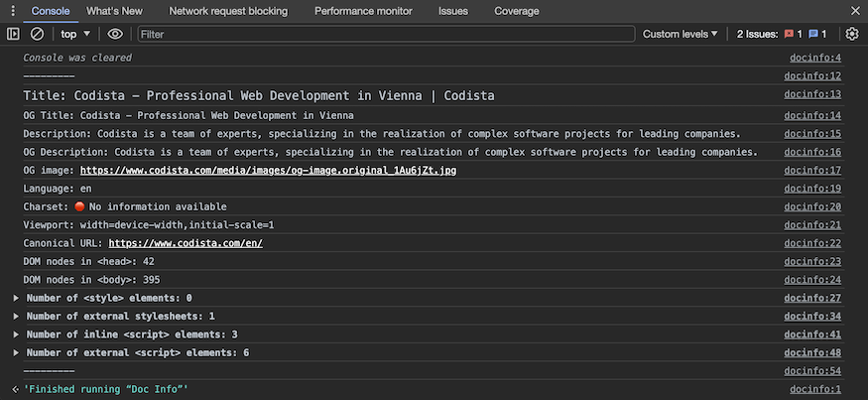Open the DevTools three-dot drawer menu
The height and width of the screenshot is (400, 868).
[11, 11]
